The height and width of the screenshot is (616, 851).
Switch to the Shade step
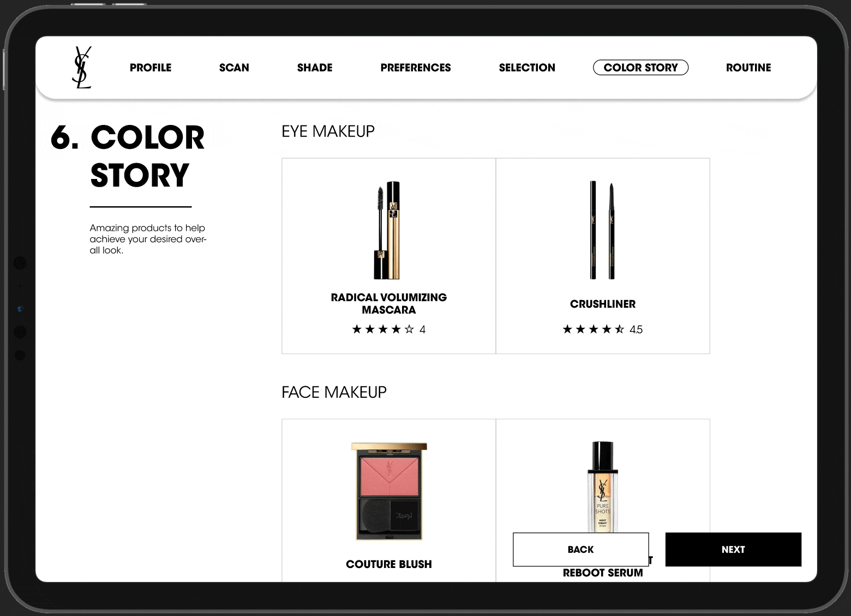315,68
